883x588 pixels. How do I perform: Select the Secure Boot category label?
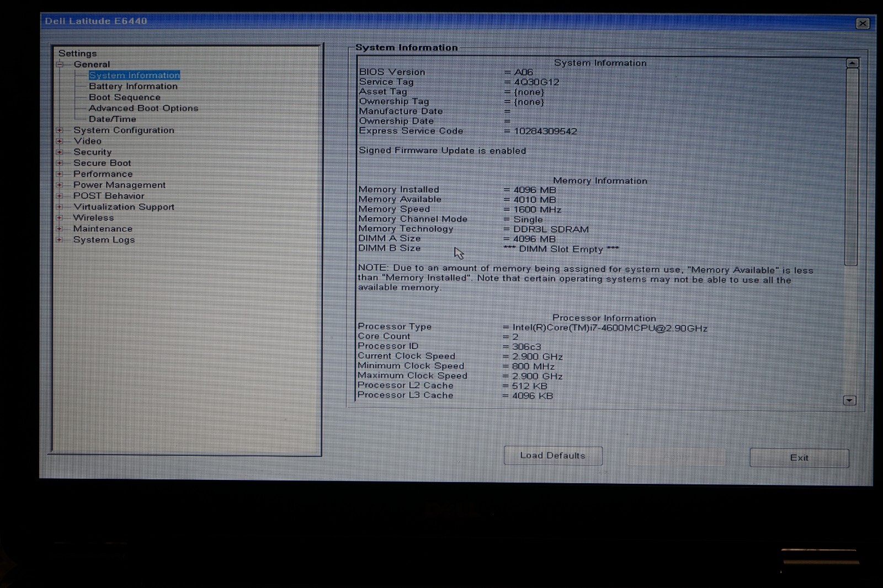click(x=102, y=163)
